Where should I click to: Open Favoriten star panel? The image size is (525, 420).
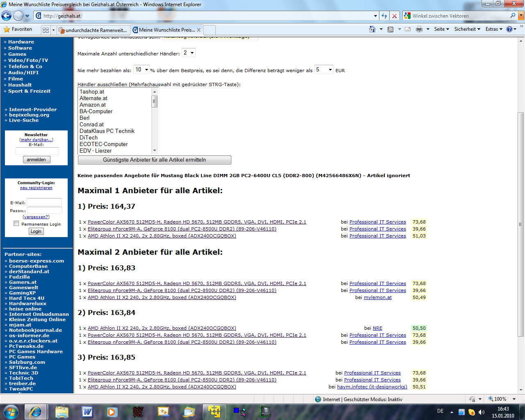(18, 29)
